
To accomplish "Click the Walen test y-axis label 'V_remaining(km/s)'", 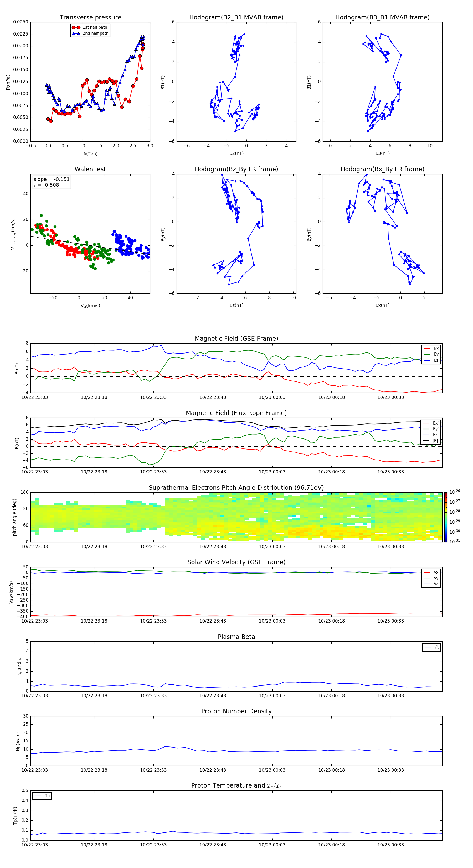I will point(13,234).
